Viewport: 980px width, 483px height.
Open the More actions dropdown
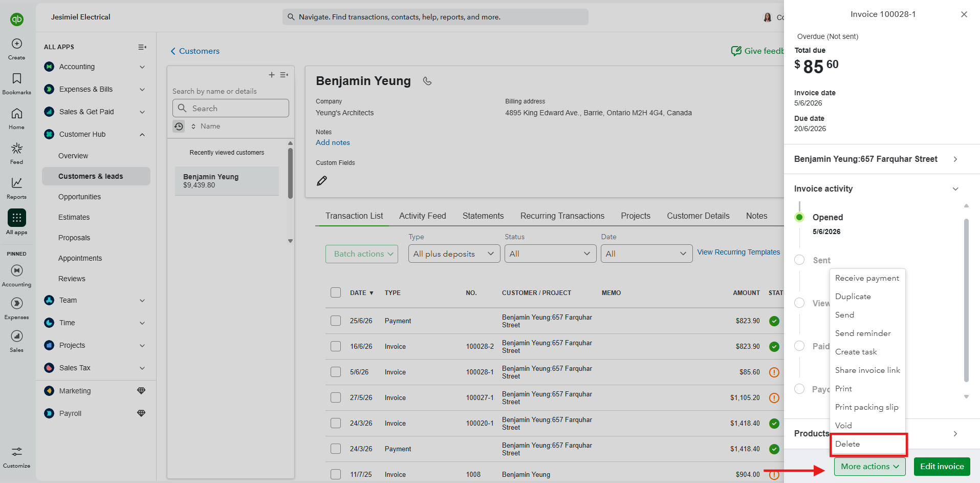point(870,467)
